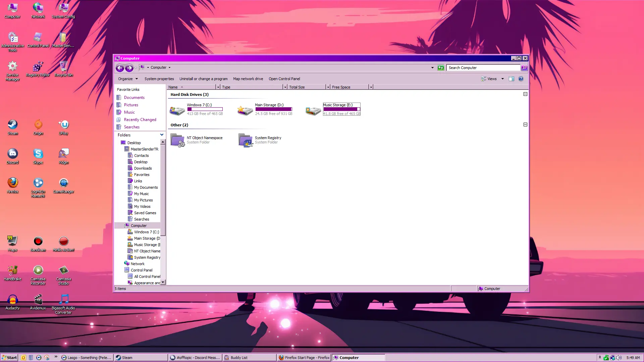
Task: Click Open Control Panel
Action: pos(284,79)
